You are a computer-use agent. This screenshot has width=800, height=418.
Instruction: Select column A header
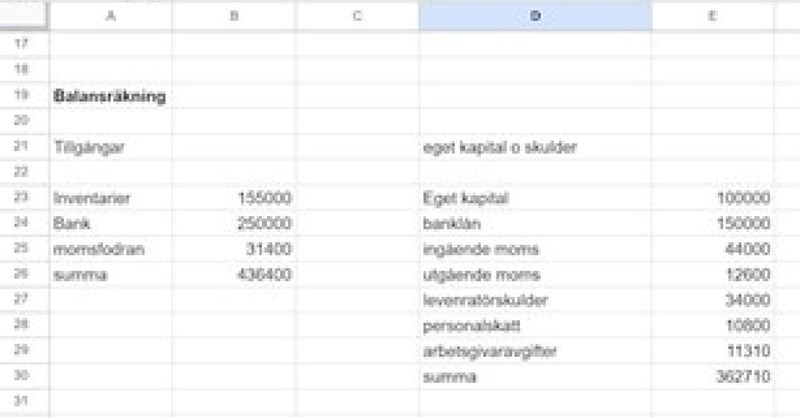[110, 16]
